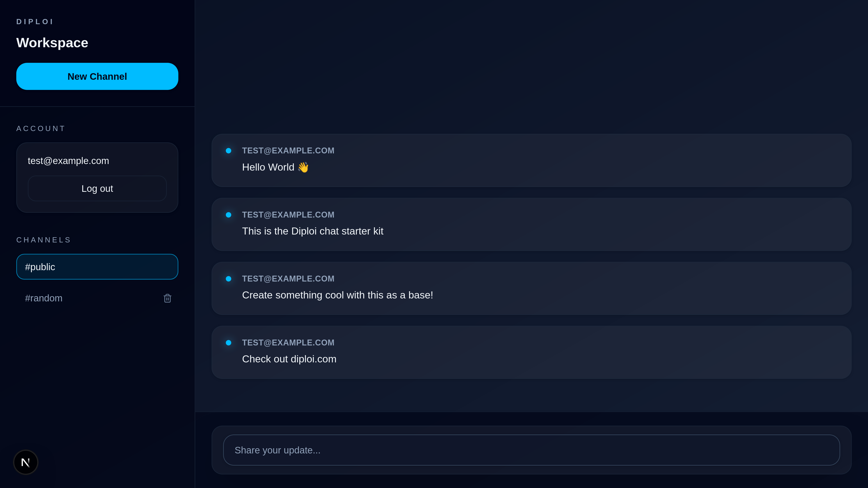
Task: Click the blue dot beside 'Check out diploi.com' message
Action: pyautogui.click(x=229, y=343)
